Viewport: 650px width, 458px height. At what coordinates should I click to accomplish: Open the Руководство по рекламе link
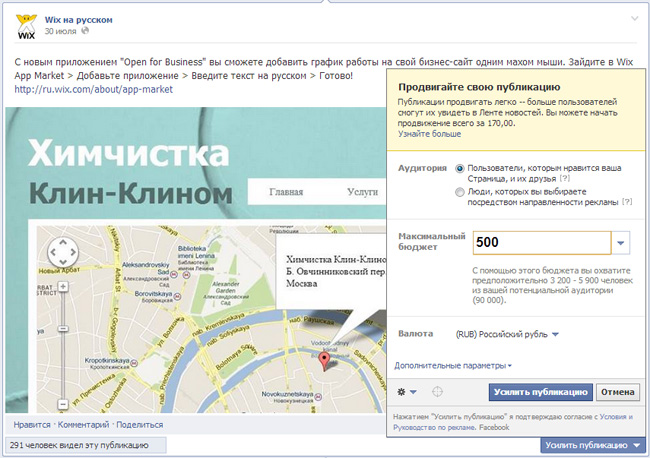tap(435, 427)
